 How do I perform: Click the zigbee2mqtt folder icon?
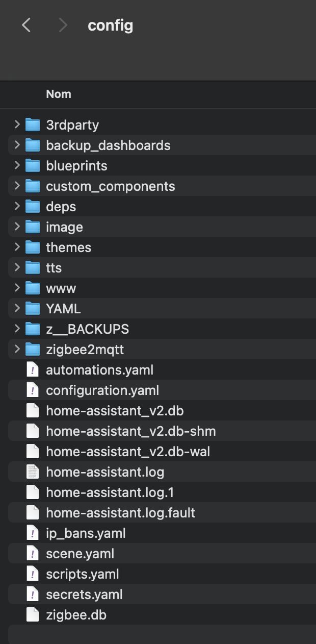(33, 350)
